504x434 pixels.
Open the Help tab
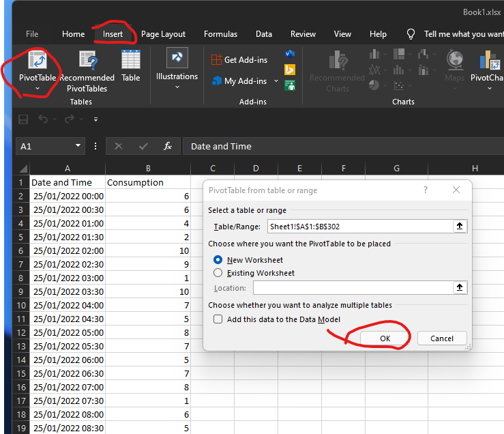[378, 34]
